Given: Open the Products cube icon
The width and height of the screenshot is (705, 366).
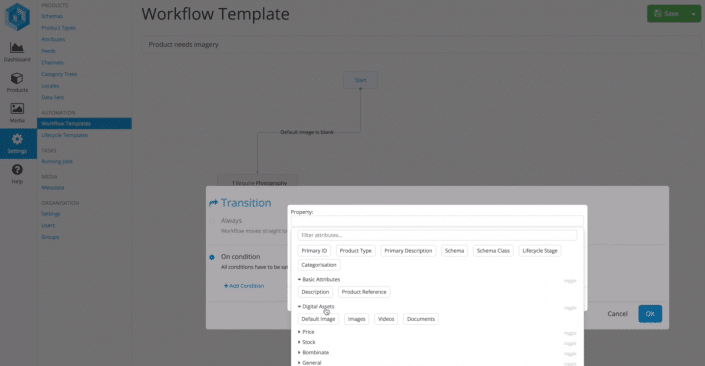Looking at the screenshot, I should coord(17,78).
